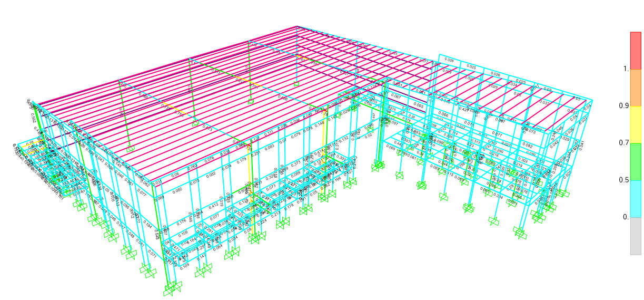Viewport: 644px width, 300px height.
Task: Click the green legend color band
Action: point(636,161)
